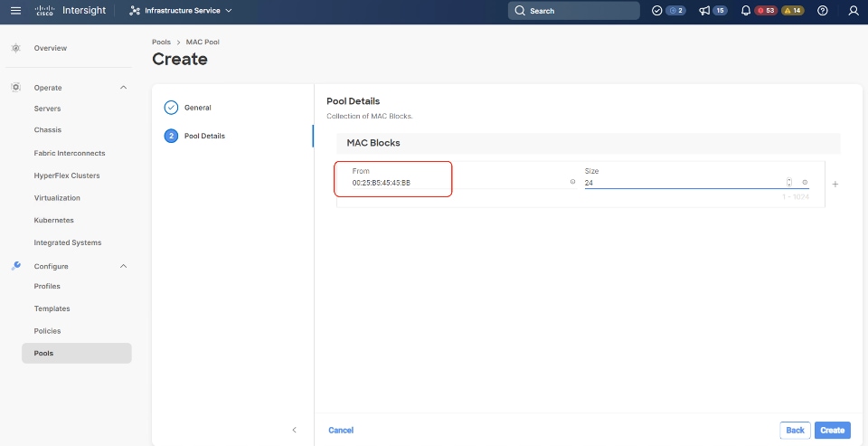Click the MAC Pool breadcrumb

[x=203, y=43]
